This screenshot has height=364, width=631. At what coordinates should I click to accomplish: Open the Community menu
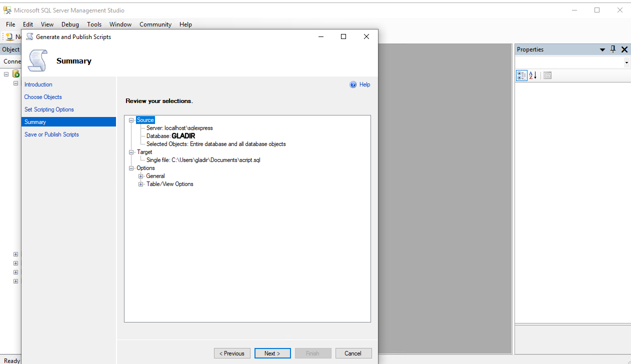coord(155,24)
